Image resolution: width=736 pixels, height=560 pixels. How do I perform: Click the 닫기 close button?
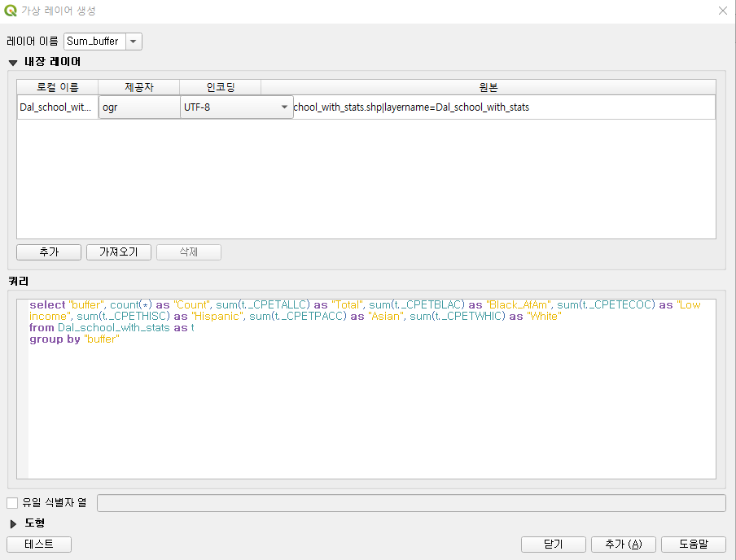point(554,545)
